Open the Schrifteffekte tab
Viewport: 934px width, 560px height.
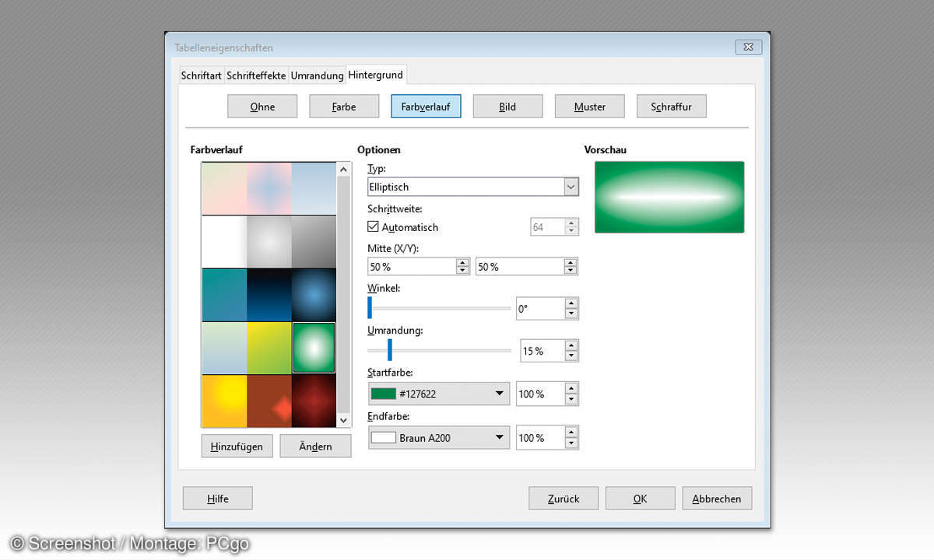(256, 75)
